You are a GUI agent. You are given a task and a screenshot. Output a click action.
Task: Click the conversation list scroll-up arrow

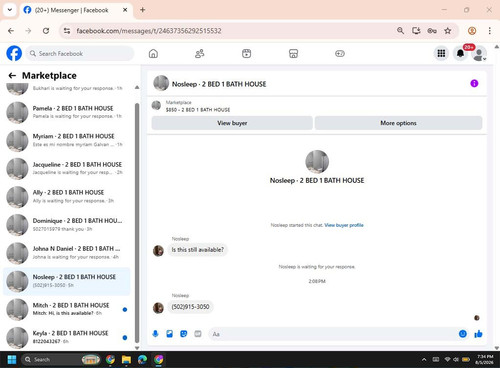tap(137, 87)
